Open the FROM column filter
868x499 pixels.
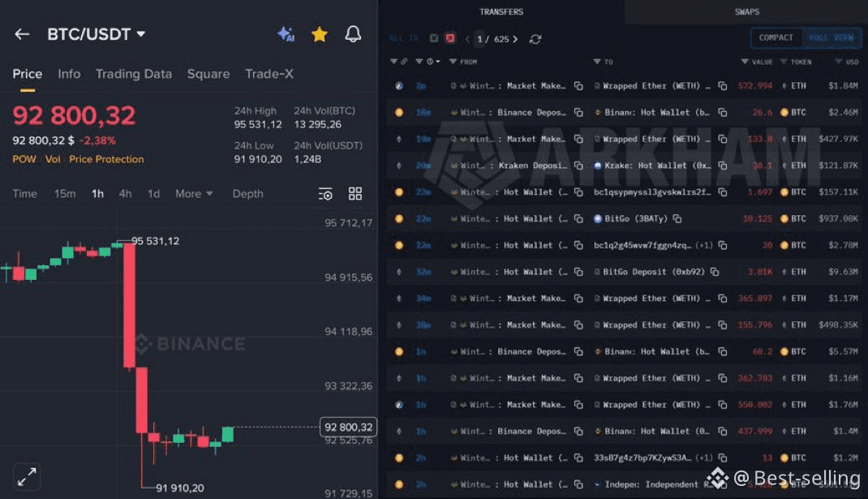[453, 62]
